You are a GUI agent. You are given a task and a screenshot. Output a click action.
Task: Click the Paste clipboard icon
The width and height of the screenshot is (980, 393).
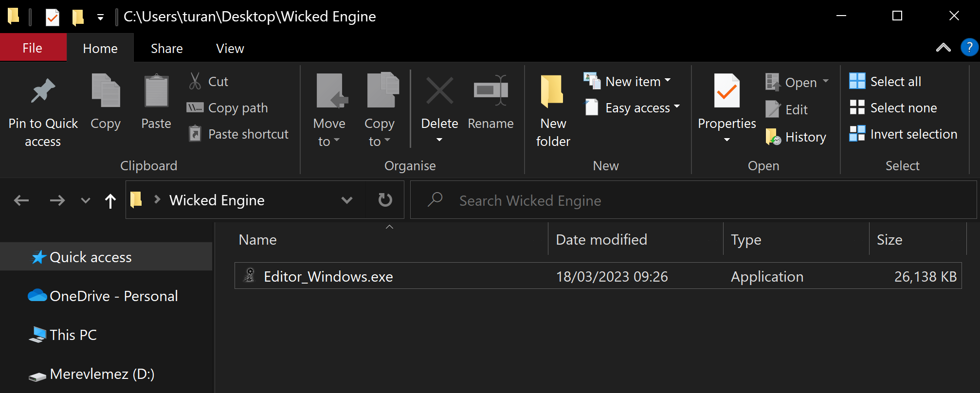[x=156, y=90]
